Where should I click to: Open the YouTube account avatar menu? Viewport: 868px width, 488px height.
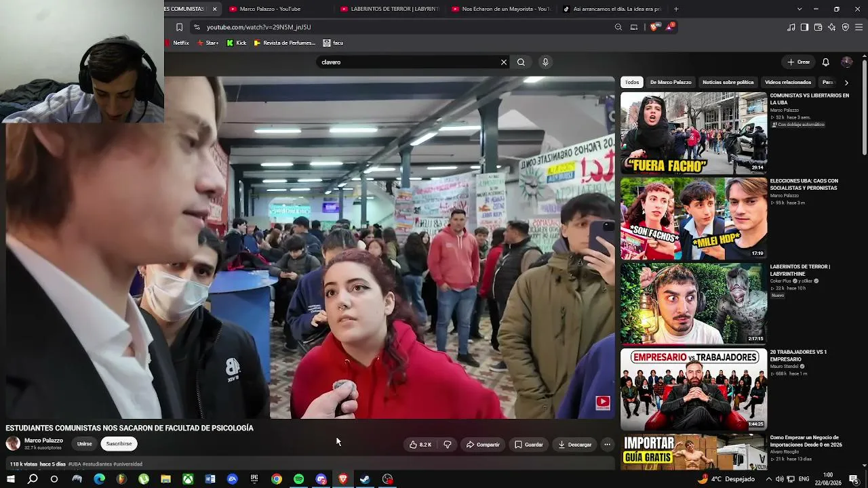(846, 62)
